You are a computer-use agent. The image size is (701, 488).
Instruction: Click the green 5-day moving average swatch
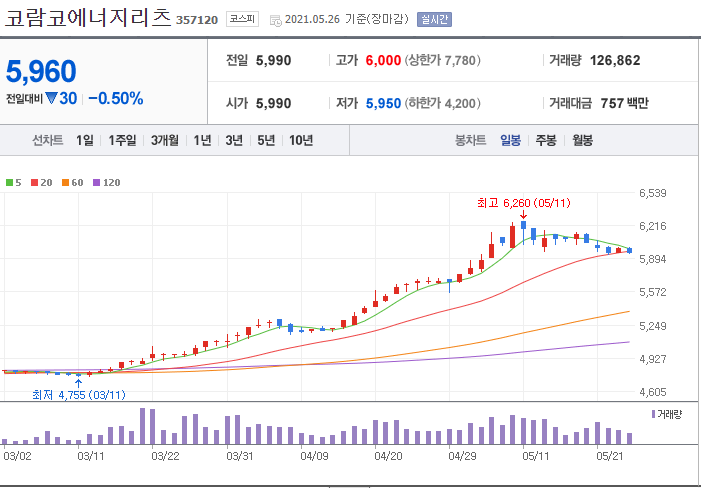[9, 182]
